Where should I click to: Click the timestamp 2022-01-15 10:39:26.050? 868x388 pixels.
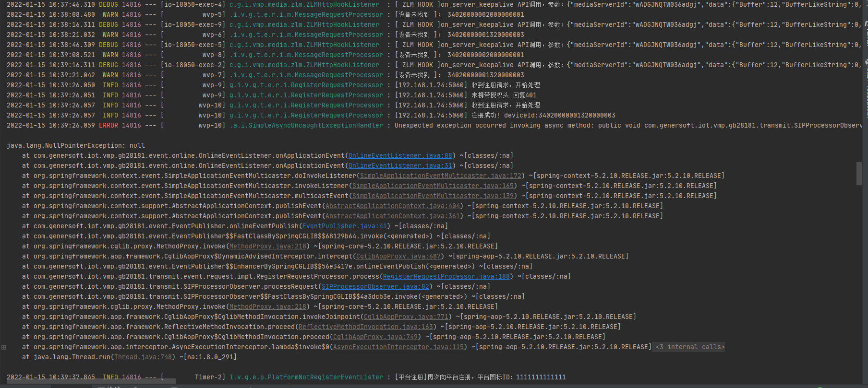point(51,85)
